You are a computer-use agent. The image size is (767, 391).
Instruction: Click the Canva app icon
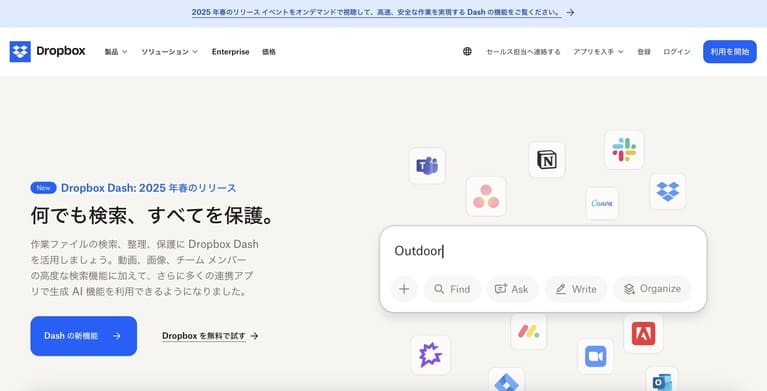point(602,203)
